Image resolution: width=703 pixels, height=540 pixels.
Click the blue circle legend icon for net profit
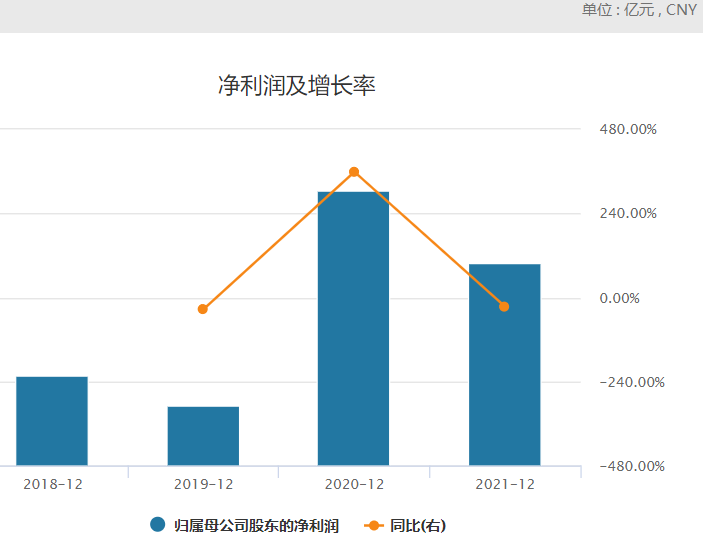tap(157, 525)
